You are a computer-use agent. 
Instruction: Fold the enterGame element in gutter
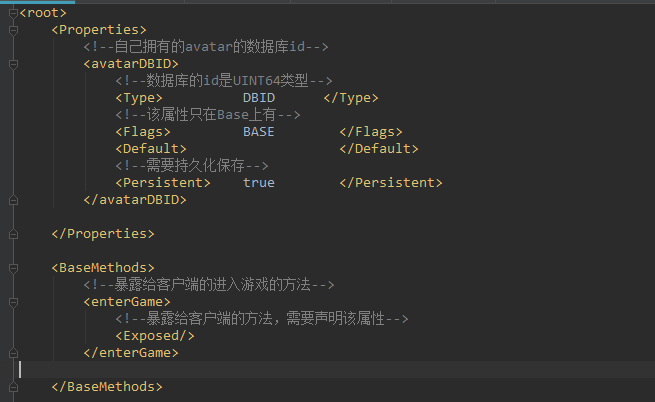pos(12,301)
